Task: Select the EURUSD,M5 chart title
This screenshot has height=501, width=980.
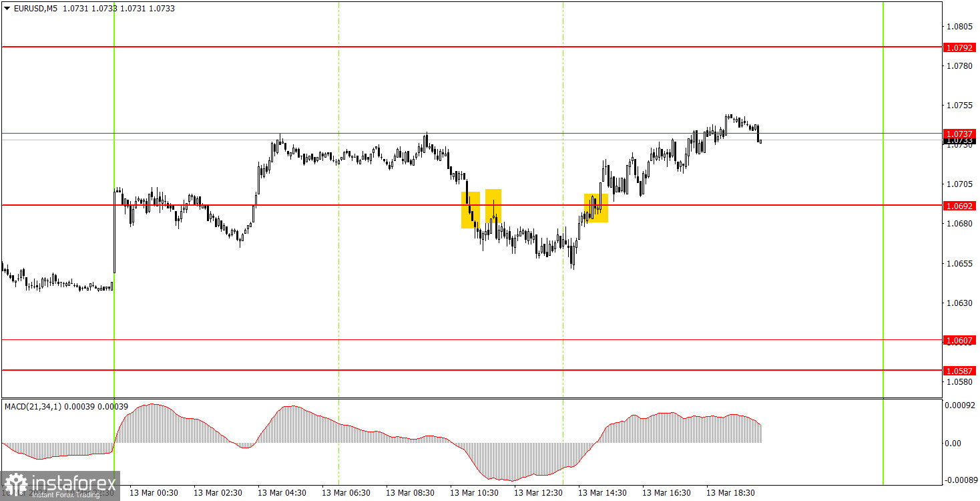Action: [x=35, y=9]
